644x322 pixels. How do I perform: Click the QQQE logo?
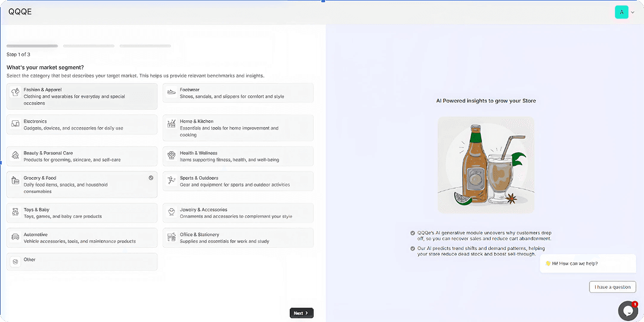click(x=20, y=12)
